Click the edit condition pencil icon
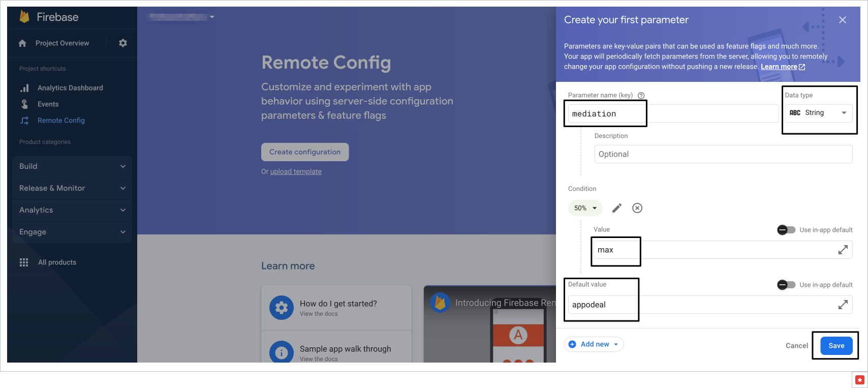The image size is (868, 388). click(x=616, y=208)
